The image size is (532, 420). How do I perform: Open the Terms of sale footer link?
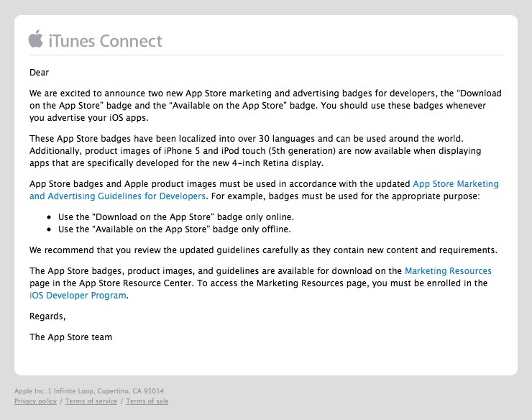pyautogui.click(x=147, y=401)
